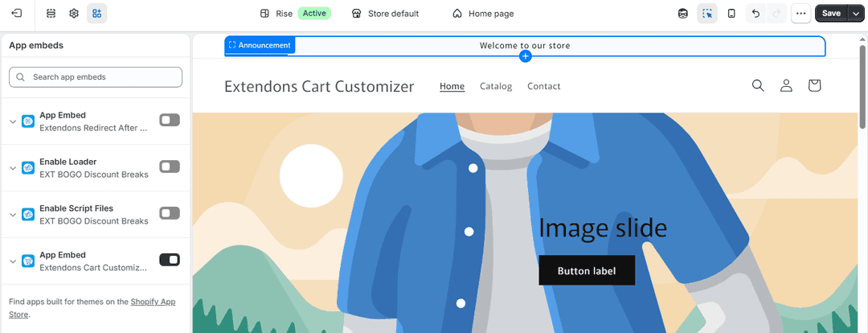Disable the Extendons Cart Customizer embed switch
This screenshot has height=333, width=868.
point(170,259)
